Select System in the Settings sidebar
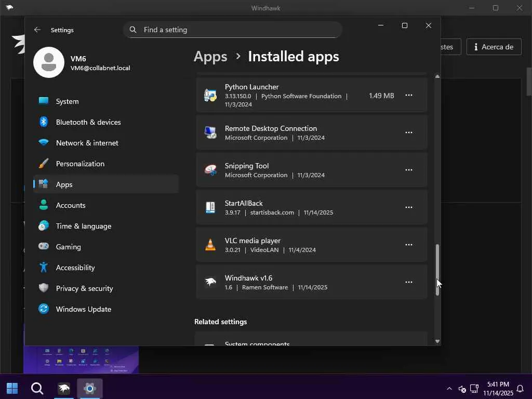532x399 pixels. 68,101
